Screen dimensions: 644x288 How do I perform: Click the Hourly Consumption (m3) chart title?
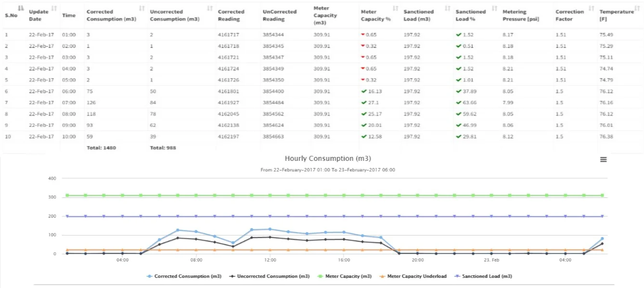(x=328, y=158)
